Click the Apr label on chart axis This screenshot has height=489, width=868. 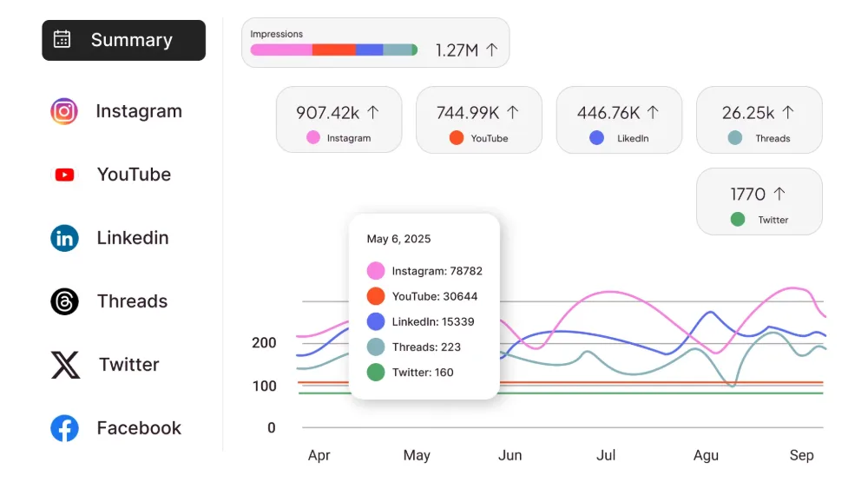(x=319, y=455)
